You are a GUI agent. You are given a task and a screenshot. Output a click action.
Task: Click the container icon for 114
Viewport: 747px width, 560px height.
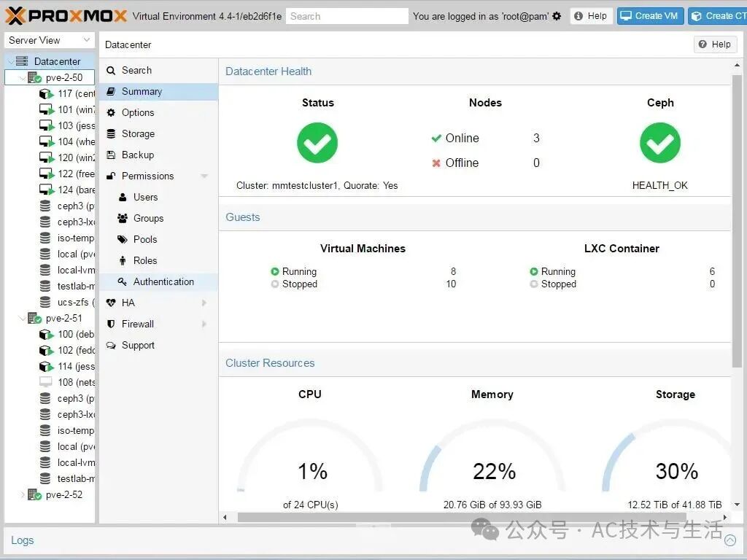click(46, 366)
